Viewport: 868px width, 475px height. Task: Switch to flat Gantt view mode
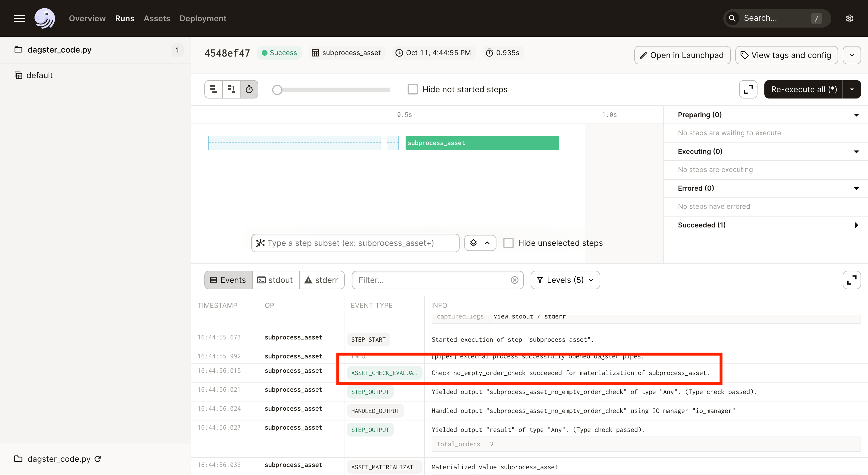pyautogui.click(x=213, y=89)
